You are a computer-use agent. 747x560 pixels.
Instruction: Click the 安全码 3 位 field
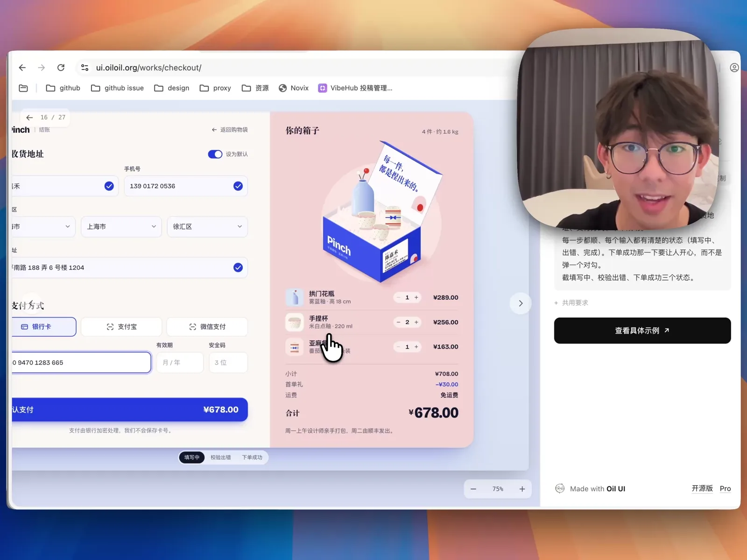click(x=228, y=363)
